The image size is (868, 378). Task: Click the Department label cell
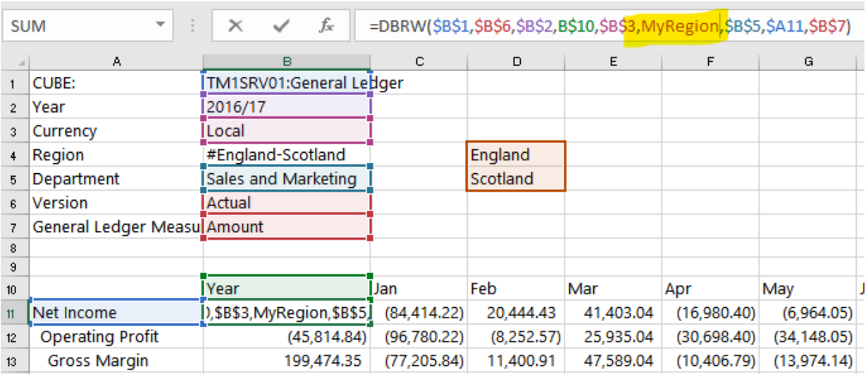pyautogui.click(x=116, y=179)
